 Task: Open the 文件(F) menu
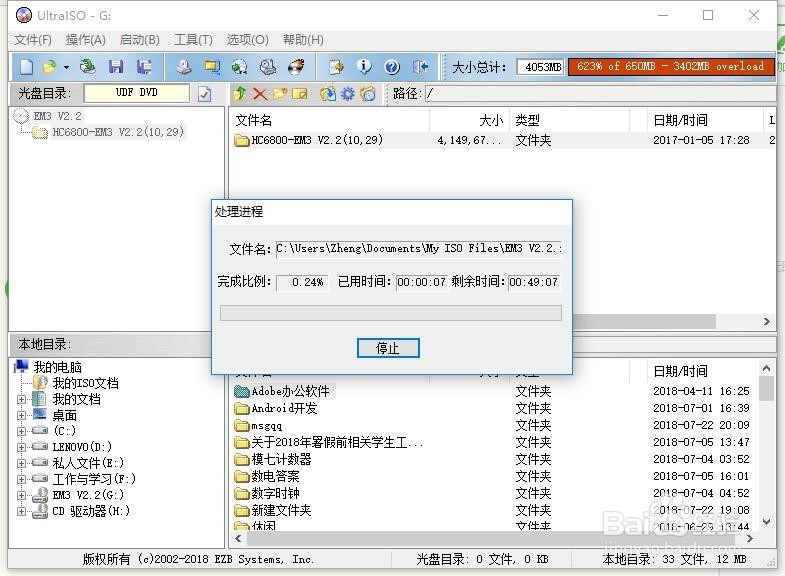point(33,40)
